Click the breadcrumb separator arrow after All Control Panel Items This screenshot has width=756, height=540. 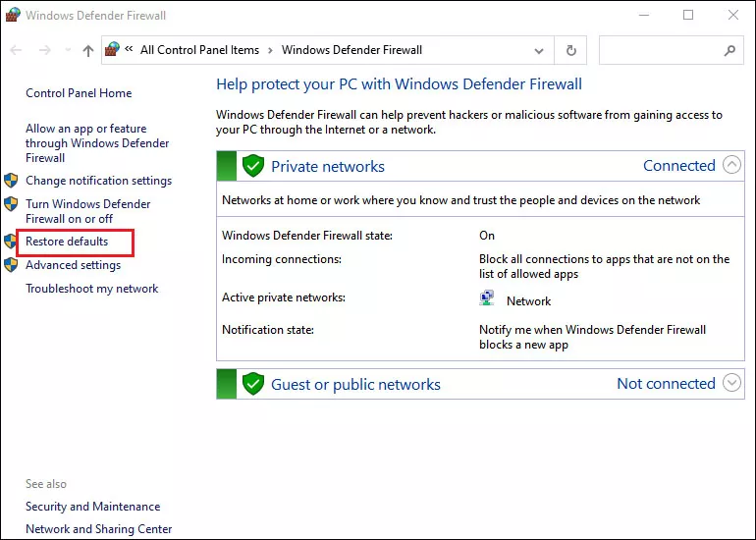pos(270,51)
